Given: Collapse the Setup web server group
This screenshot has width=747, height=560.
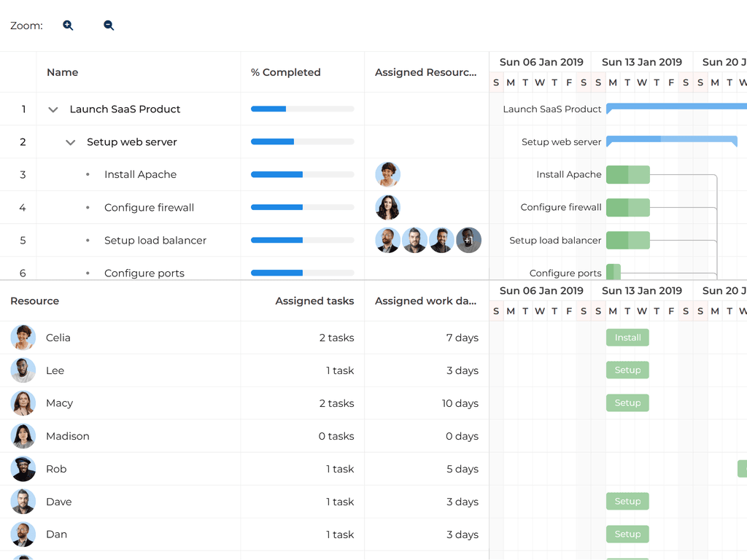Looking at the screenshot, I should [70, 141].
